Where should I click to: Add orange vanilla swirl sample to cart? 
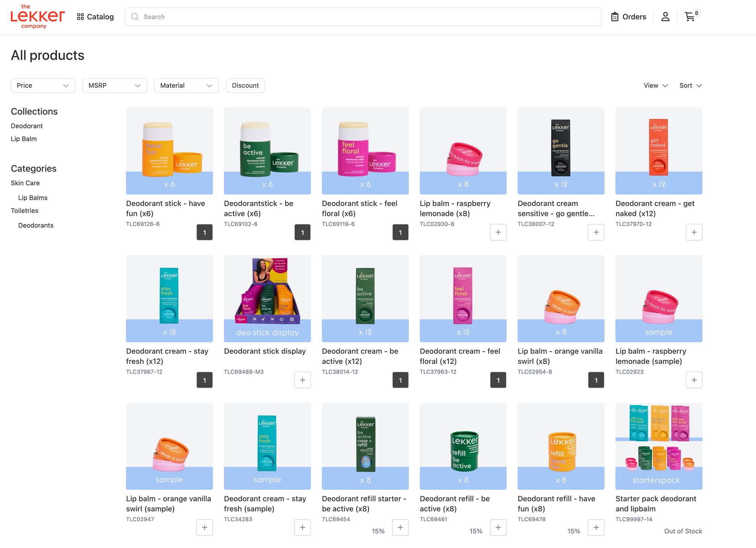(x=205, y=527)
